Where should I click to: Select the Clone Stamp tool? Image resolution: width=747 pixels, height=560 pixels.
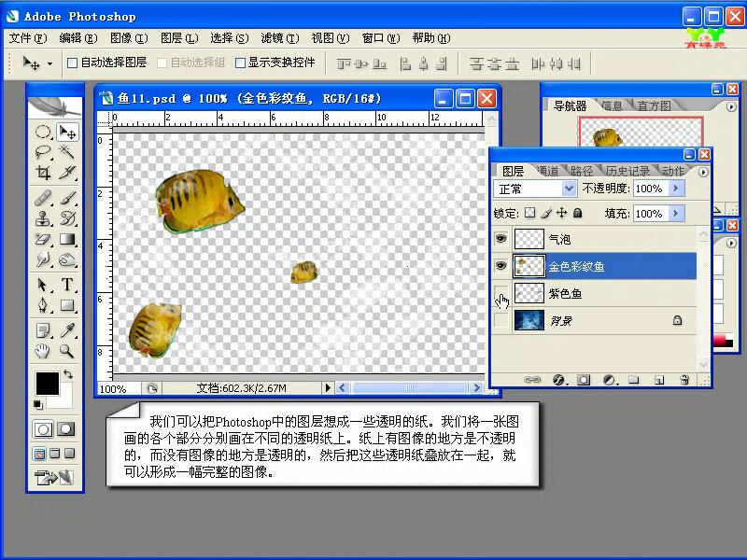click(43, 218)
